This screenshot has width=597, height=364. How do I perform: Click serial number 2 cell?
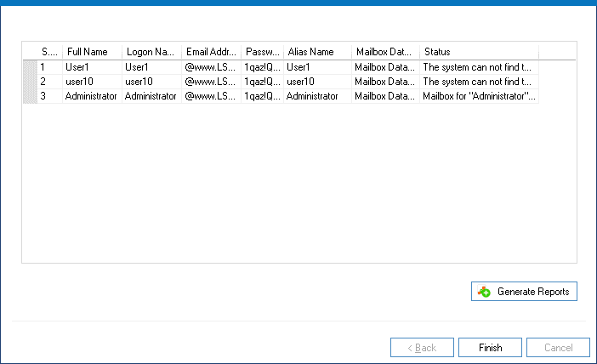point(50,82)
